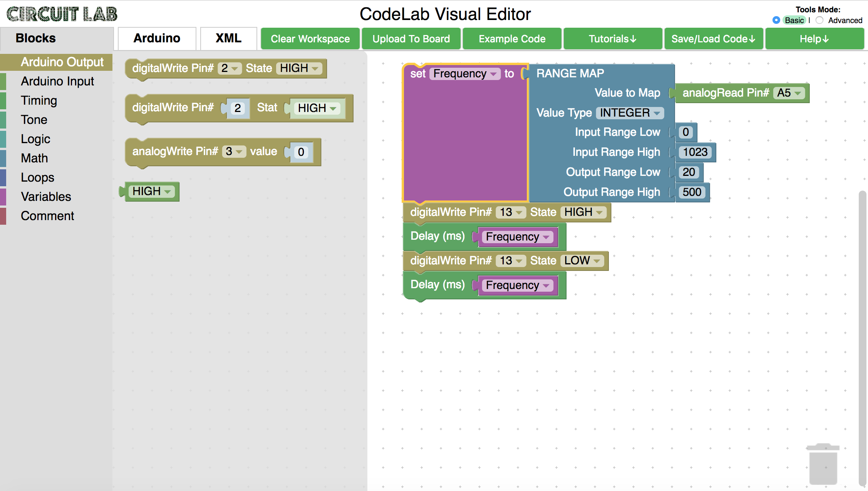The width and height of the screenshot is (868, 491).
Task: Click the workspace trash can icon
Action: [823, 464]
